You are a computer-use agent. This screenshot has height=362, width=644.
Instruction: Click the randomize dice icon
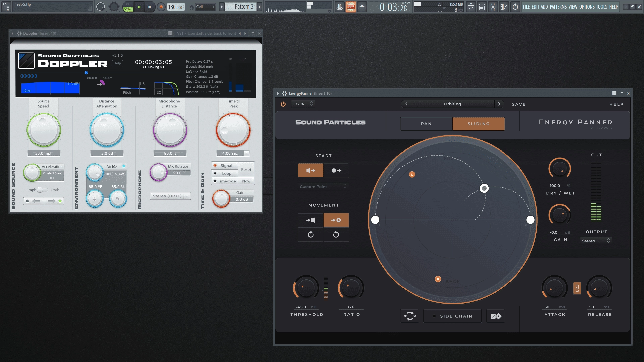496,316
